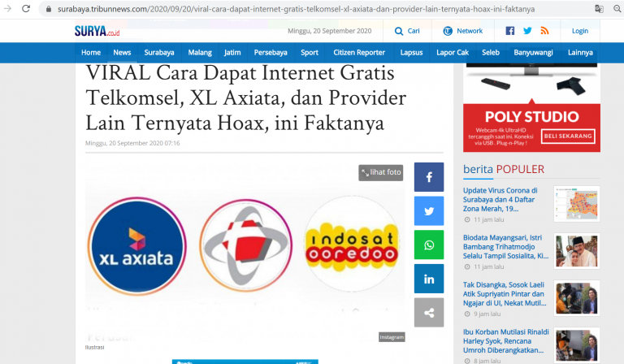Click the '8 jam lalu' timestamp

tap(487, 361)
